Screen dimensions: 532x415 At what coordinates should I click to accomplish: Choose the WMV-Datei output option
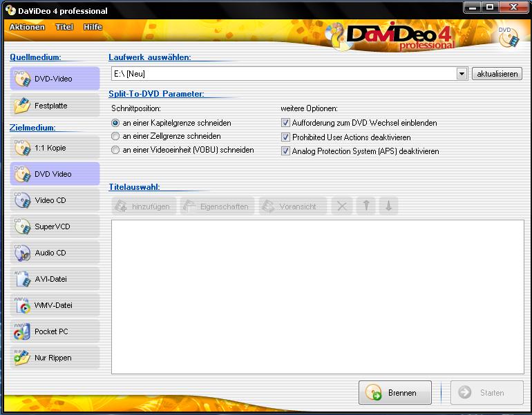[x=55, y=305]
